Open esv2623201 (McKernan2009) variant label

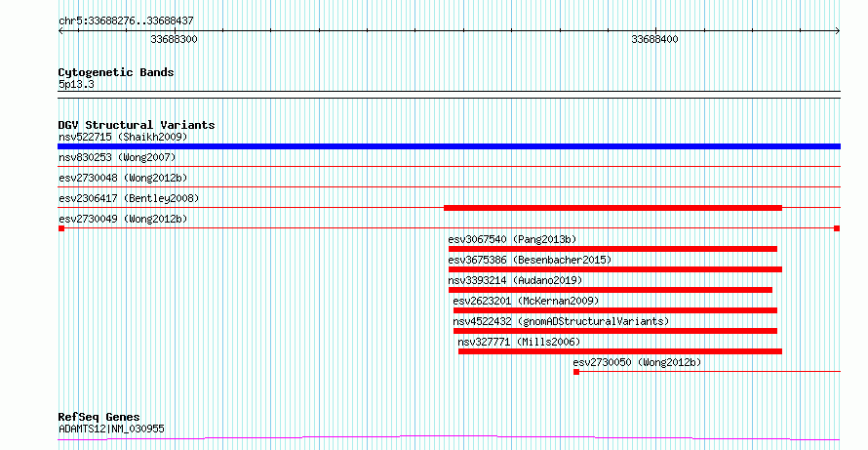pyautogui.click(x=526, y=301)
